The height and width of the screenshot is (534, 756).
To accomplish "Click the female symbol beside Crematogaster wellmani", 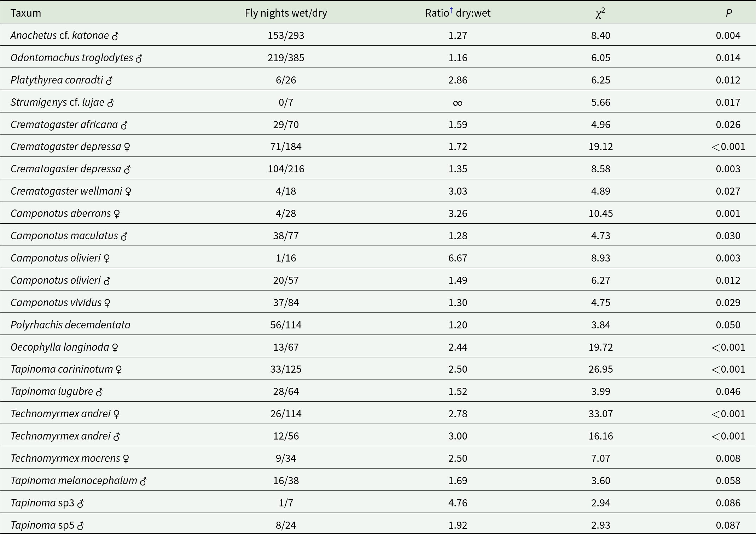I will tap(128, 191).
